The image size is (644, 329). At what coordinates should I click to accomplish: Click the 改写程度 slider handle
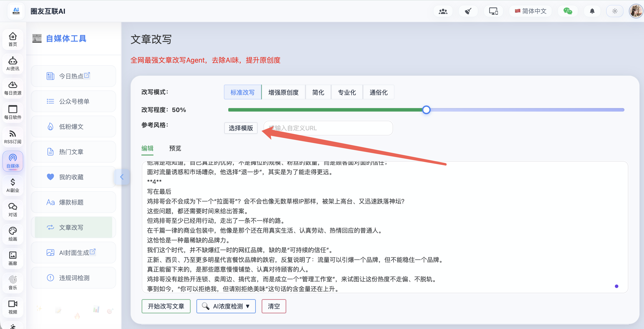(426, 110)
